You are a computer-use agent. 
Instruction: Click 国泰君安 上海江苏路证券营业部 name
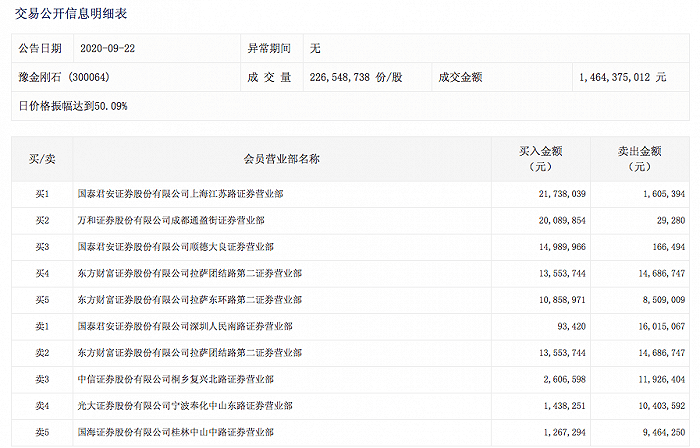coord(180,194)
